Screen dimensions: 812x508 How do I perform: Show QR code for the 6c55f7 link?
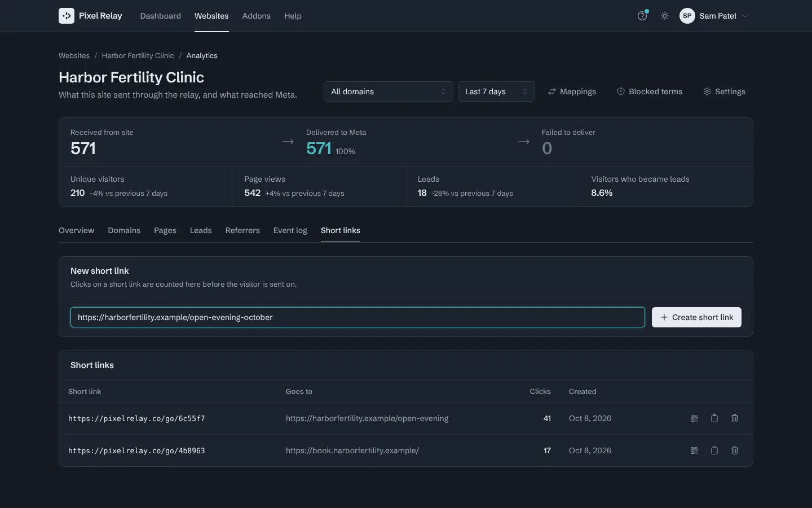(x=694, y=418)
